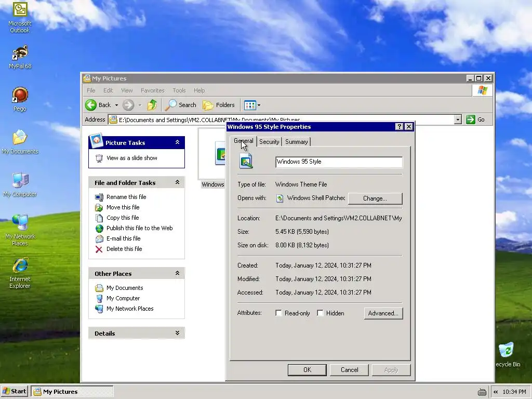Click file name field Windows 95 Style
The width and height of the screenshot is (532, 399).
[339, 162]
